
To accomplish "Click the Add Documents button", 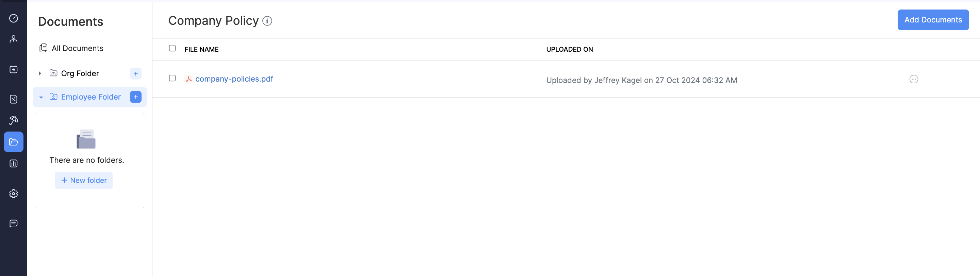I will pyautogui.click(x=933, y=20).
